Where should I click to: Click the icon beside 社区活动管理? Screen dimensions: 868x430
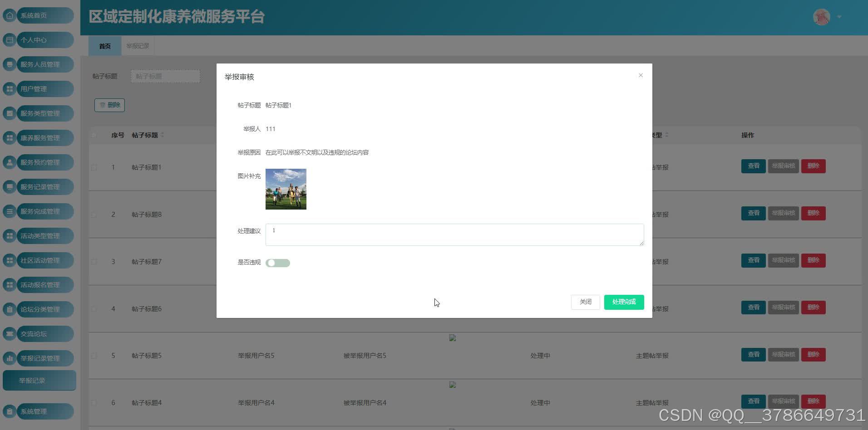[x=10, y=260]
